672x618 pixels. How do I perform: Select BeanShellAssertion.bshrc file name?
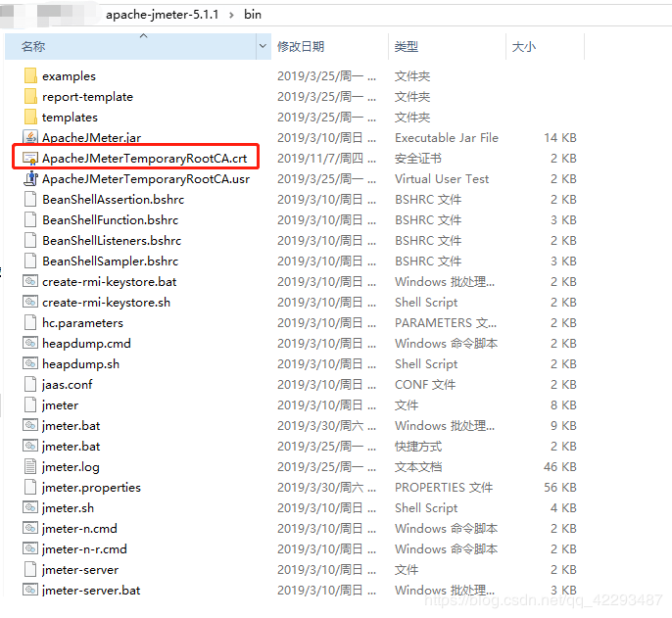coord(114,199)
